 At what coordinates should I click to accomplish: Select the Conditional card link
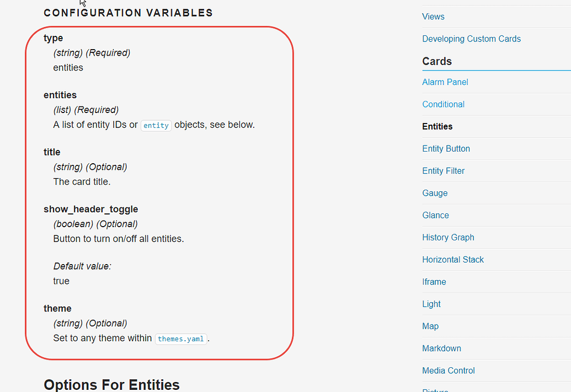[443, 104]
